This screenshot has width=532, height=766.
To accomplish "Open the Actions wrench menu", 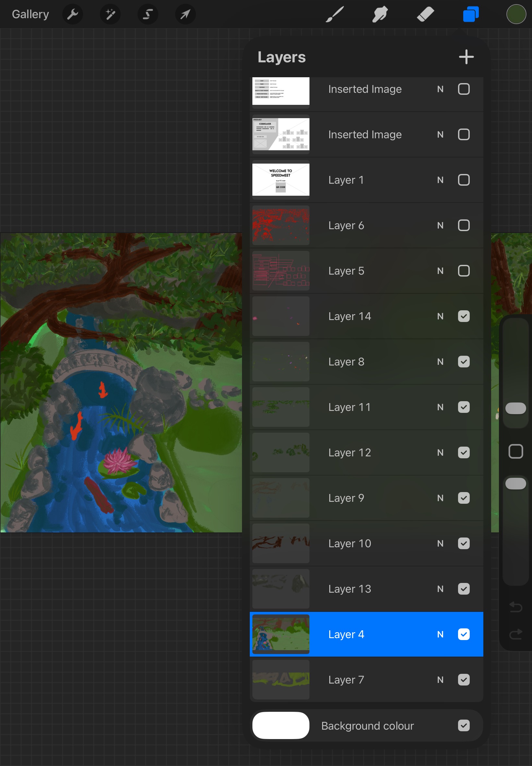I will pos(72,14).
